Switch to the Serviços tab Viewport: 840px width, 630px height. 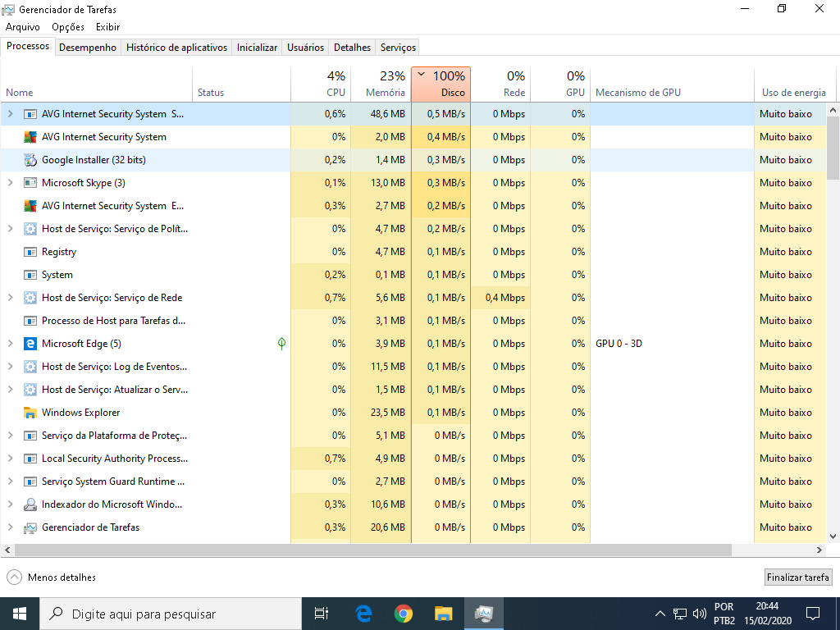pyautogui.click(x=398, y=47)
